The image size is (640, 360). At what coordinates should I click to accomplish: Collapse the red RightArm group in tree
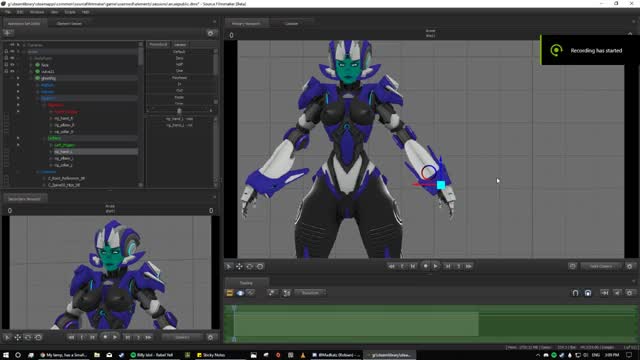pos(44,105)
